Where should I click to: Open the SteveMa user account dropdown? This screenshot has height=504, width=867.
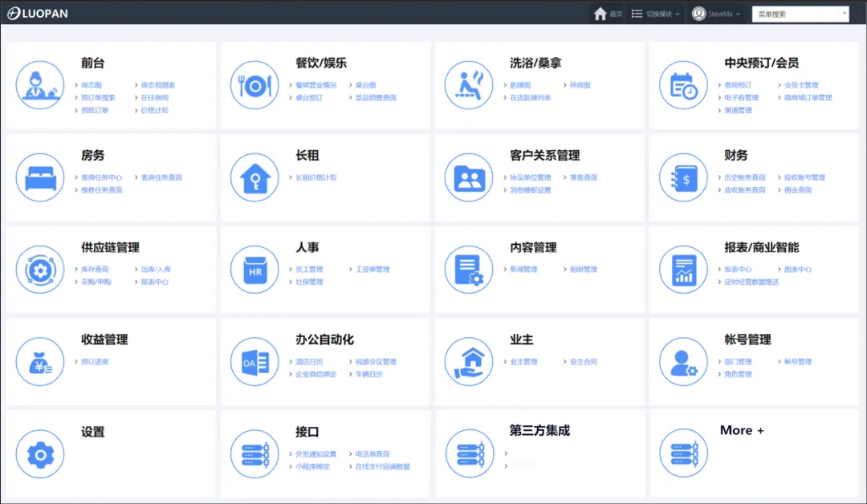(x=718, y=13)
